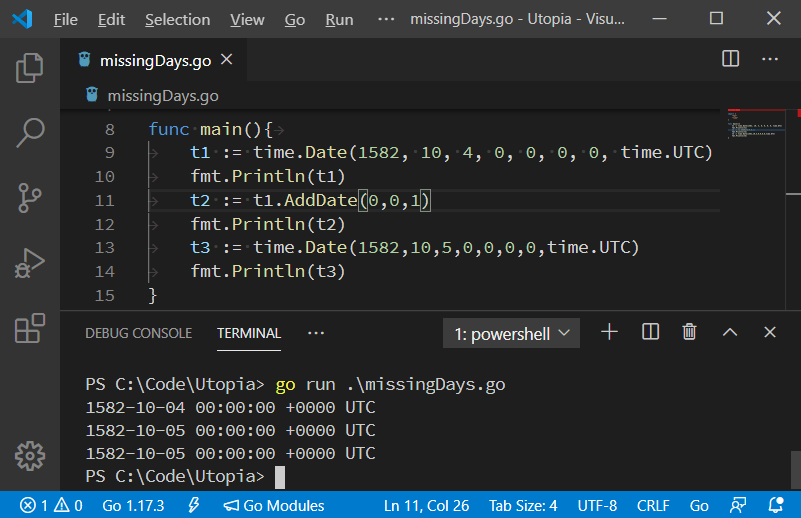The height and width of the screenshot is (518, 801).
Task: Click the func keyword on line 8
Action: tap(169, 129)
